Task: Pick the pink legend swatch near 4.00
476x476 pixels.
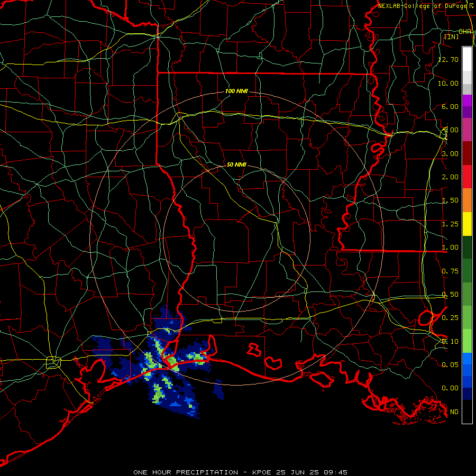Action: 467,130
